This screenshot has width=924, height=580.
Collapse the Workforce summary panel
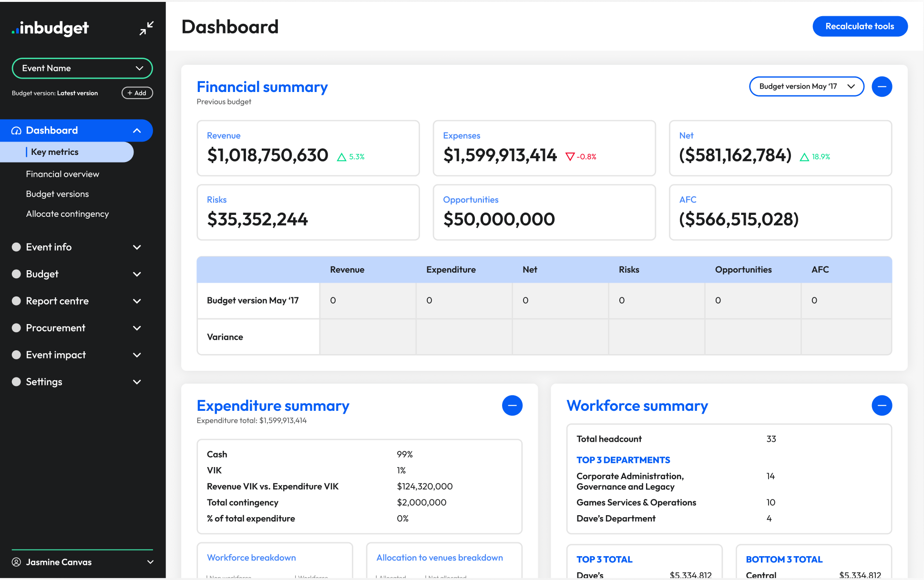coord(882,406)
